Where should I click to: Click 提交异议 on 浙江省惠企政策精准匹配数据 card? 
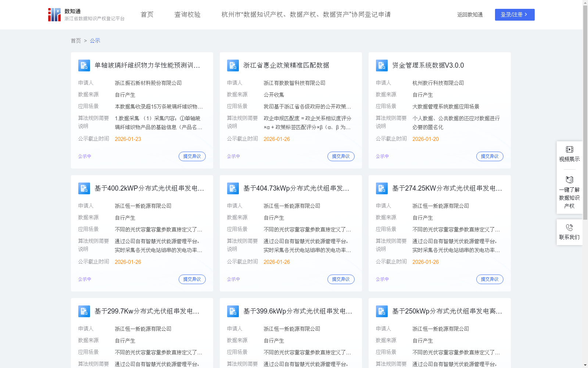point(341,156)
